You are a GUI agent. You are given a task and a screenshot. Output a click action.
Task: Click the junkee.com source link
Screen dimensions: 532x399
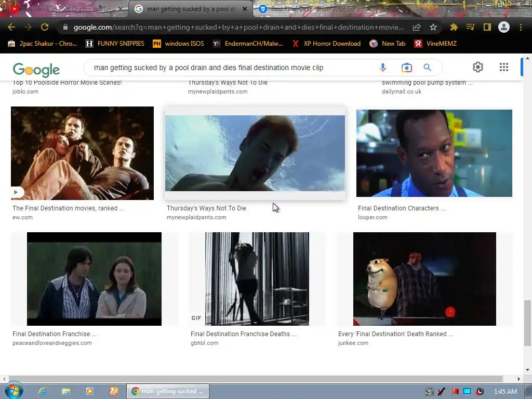click(353, 343)
